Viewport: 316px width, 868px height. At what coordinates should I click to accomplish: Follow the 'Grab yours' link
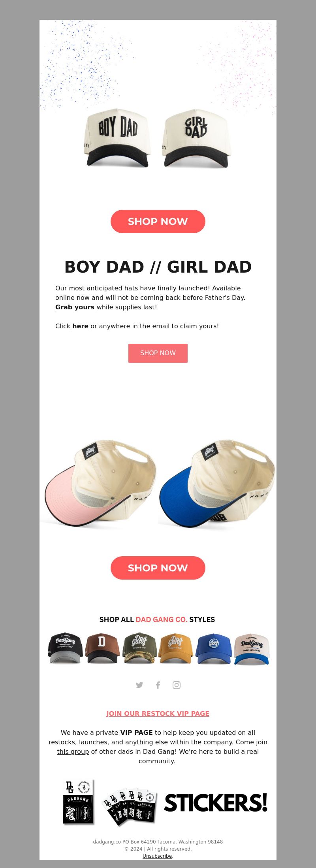click(x=75, y=307)
